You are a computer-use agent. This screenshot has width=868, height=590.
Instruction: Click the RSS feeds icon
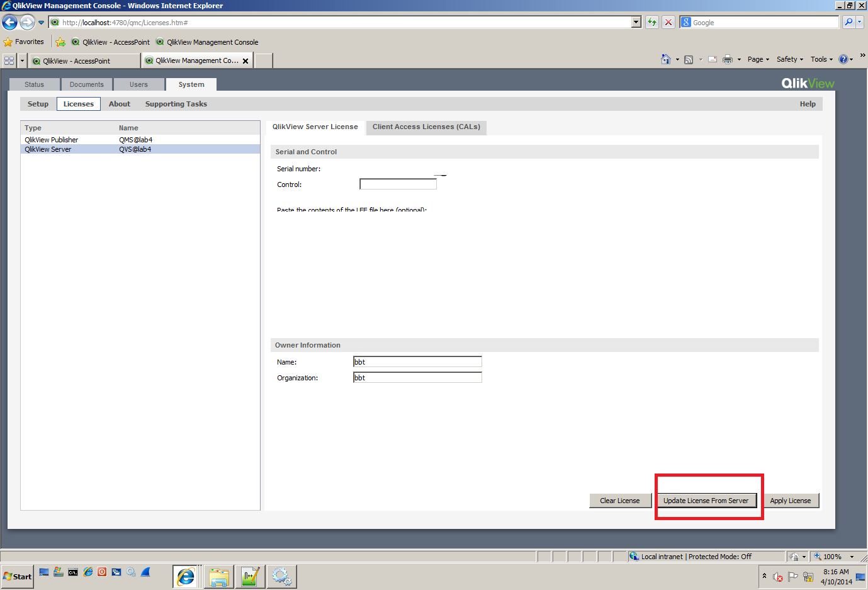689,60
